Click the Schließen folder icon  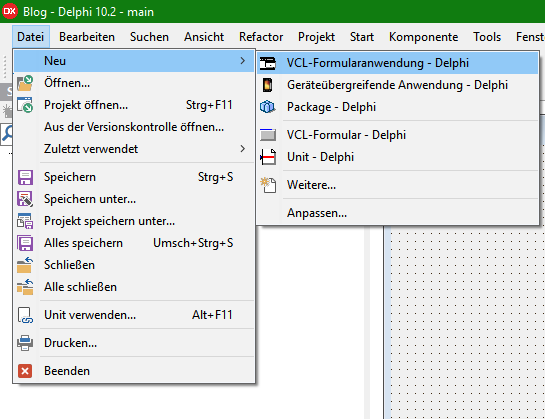point(25,265)
